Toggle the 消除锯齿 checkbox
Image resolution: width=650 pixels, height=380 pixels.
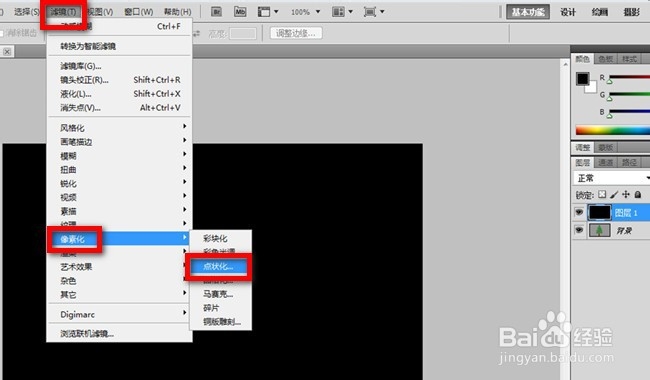pyautogui.click(x=1, y=33)
